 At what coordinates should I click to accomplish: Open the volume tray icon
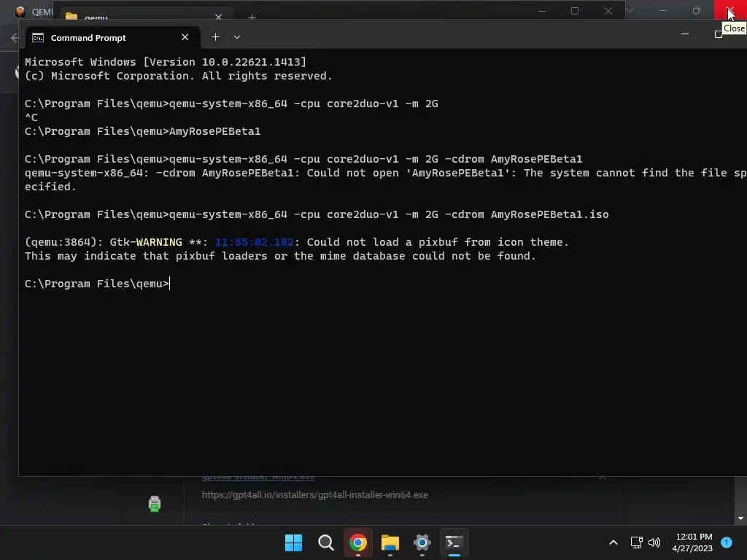(x=654, y=542)
